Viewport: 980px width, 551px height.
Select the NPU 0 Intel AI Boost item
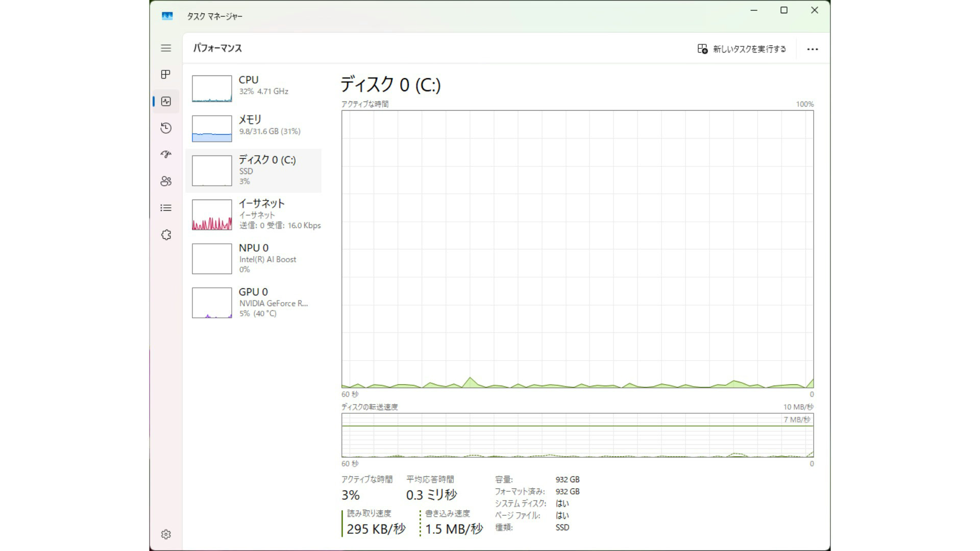click(254, 259)
